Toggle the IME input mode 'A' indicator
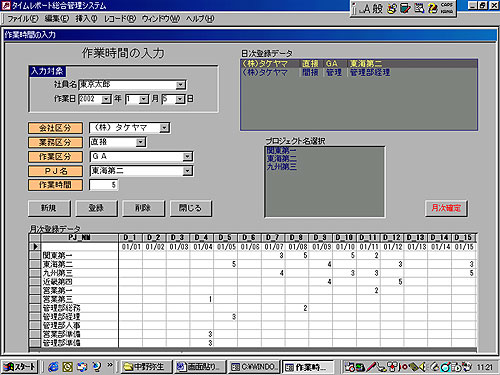The width and height of the screenshot is (500, 375). pos(366,8)
